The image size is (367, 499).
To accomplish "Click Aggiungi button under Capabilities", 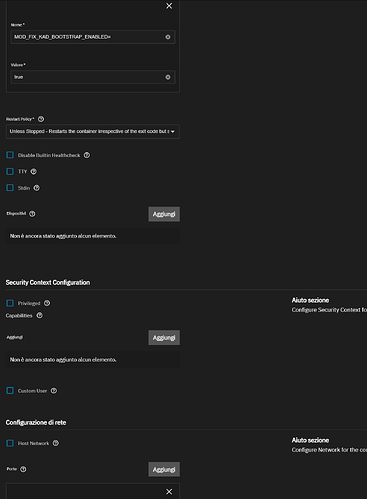I will click(164, 338).
